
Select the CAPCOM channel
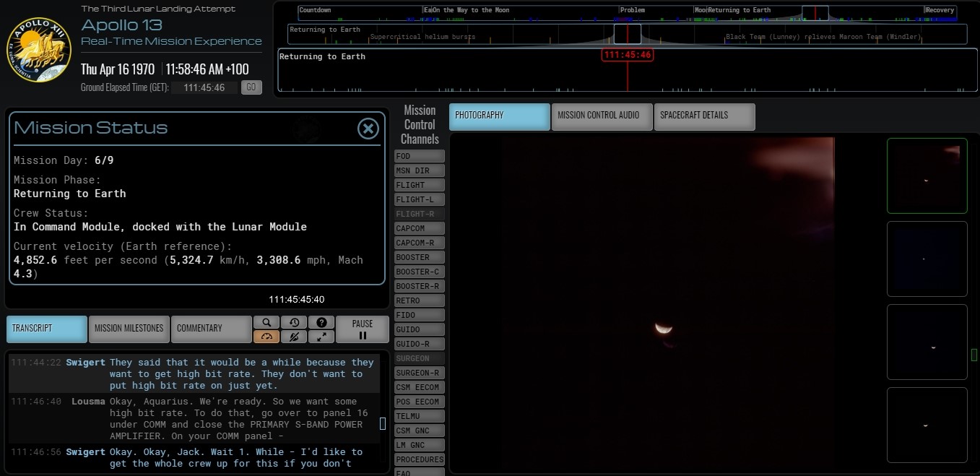tap(420, 228)
